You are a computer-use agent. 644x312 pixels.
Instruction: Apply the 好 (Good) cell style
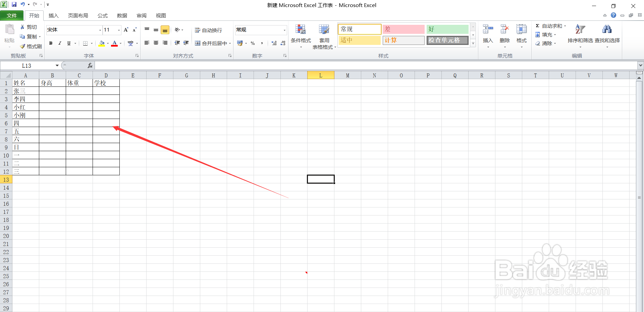coord(447,29)
